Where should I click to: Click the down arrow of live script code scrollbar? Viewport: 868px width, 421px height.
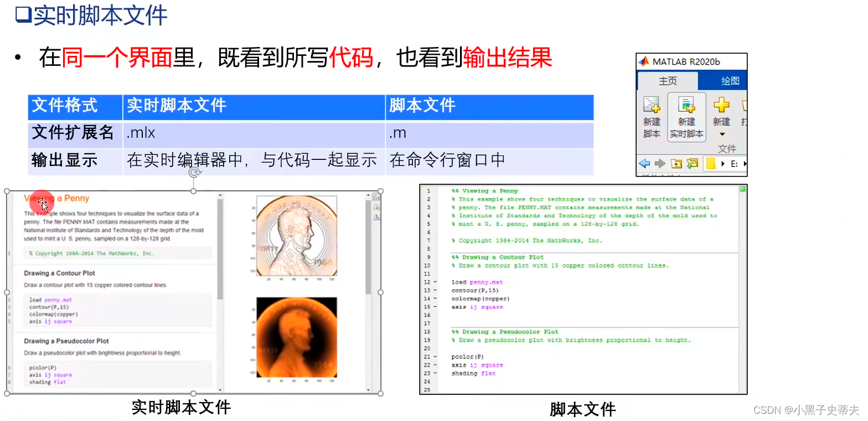[220, 389]
